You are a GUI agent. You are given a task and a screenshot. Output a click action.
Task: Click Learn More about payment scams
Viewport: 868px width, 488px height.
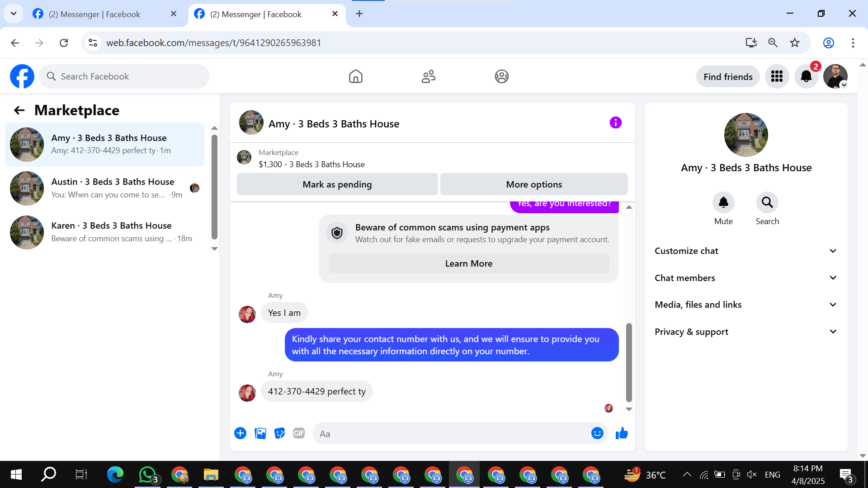[x=468, y=263]
